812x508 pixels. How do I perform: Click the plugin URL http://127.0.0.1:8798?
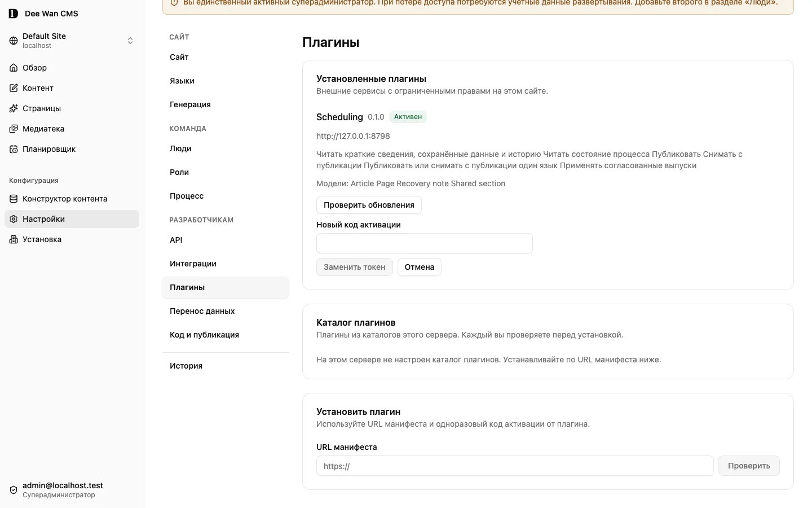tap(353, 136)
